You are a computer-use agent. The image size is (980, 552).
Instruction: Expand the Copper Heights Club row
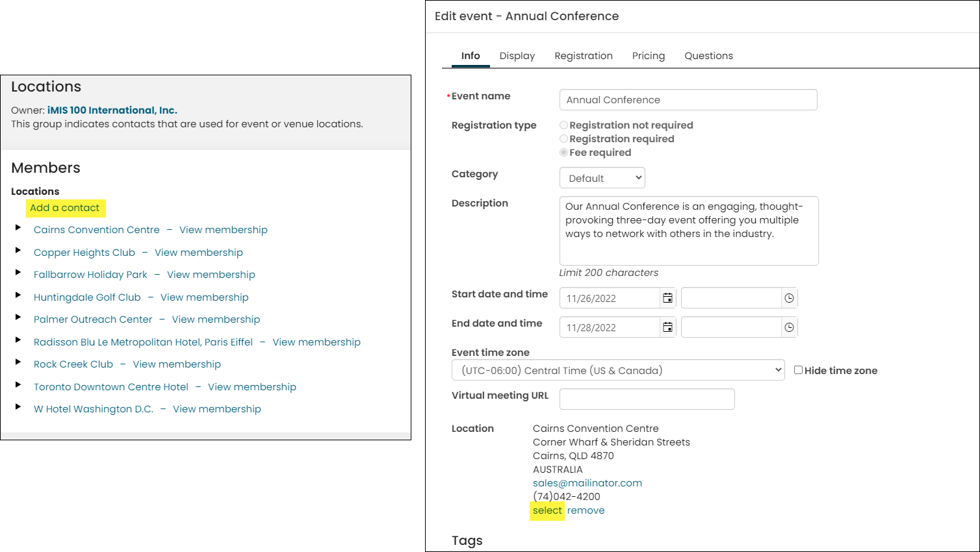pos(18,250)
